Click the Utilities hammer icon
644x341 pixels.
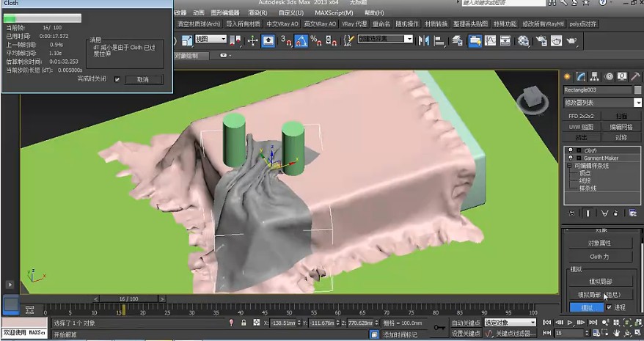coord(635,76)
